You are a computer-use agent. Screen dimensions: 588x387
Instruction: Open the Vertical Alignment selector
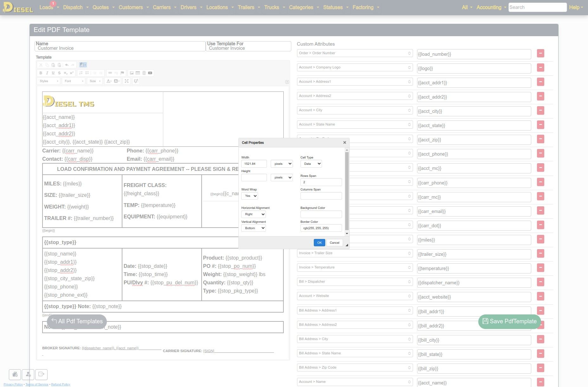253,228
